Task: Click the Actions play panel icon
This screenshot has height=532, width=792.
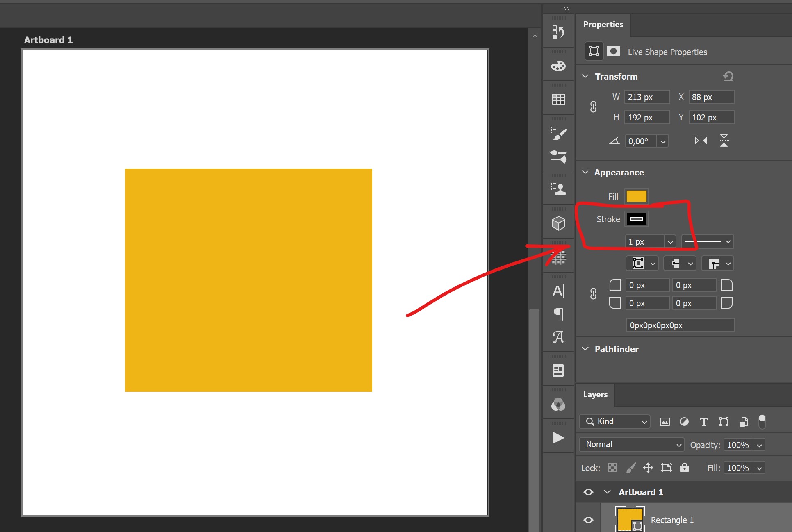Action: coord(558,438)
